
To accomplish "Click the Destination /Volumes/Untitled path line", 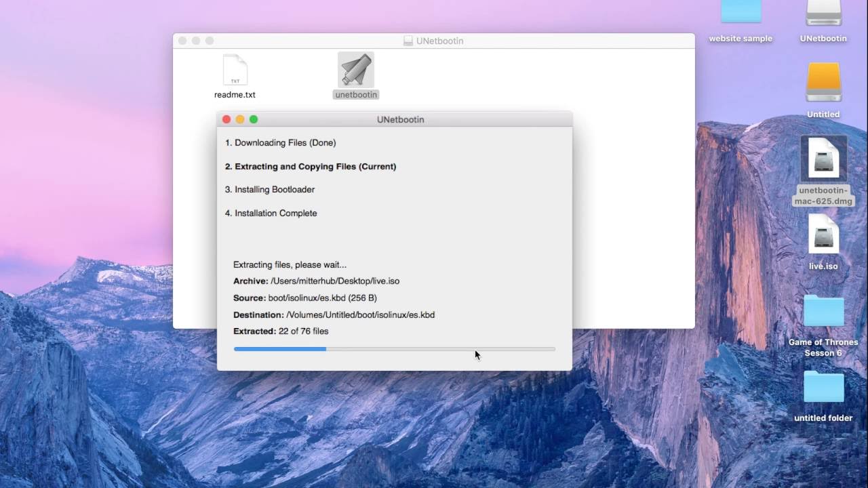I will (334, 315).
